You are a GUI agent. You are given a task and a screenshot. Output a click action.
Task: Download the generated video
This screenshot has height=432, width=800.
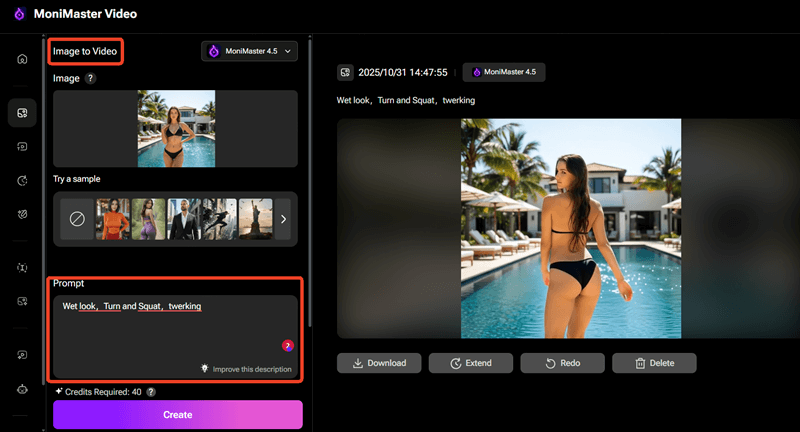(x=379, y=363)
